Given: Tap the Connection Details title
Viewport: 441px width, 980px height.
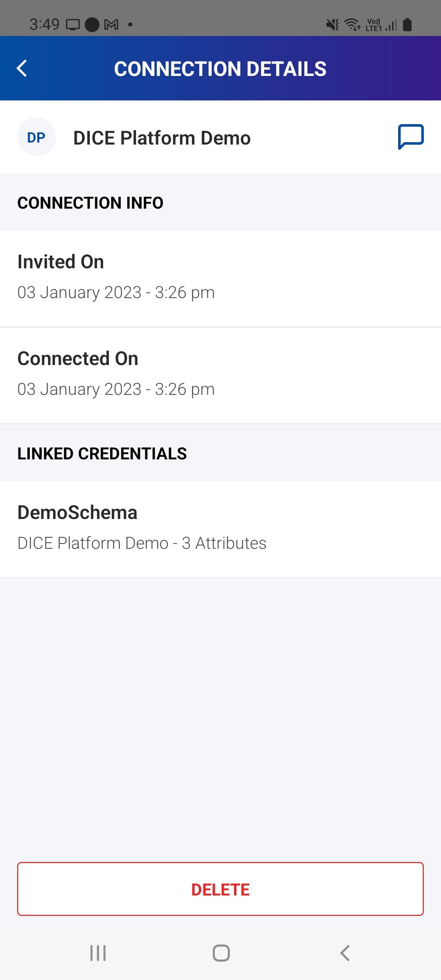Looking at the screenshot, I should point(220,69).
